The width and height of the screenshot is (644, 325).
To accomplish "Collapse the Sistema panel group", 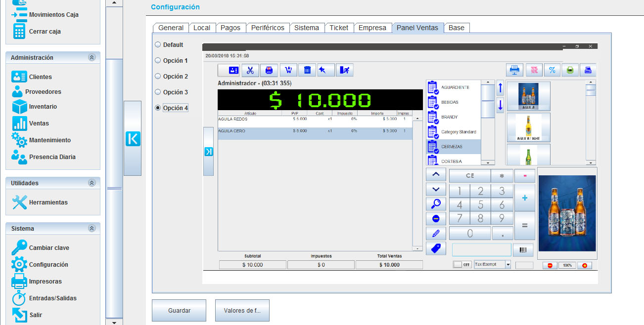I will pyautogui.click(x=92, y=229).
